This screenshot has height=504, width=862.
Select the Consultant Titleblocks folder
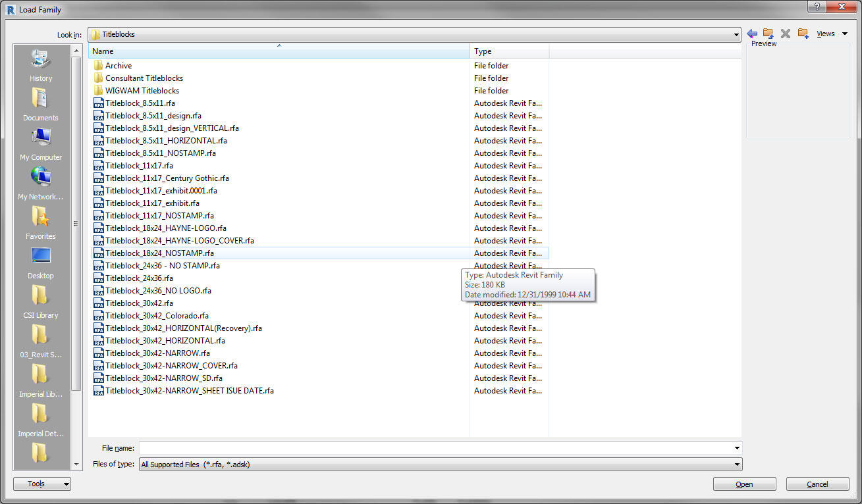click(x=144, y=78)
